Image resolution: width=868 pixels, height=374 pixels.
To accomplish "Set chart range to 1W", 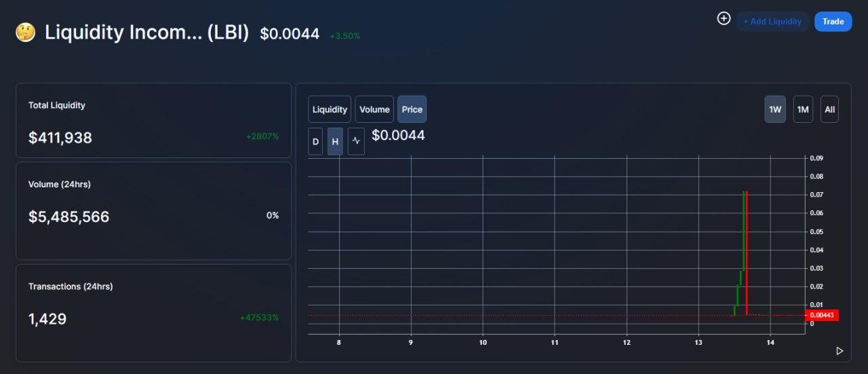I will point(775,109).
